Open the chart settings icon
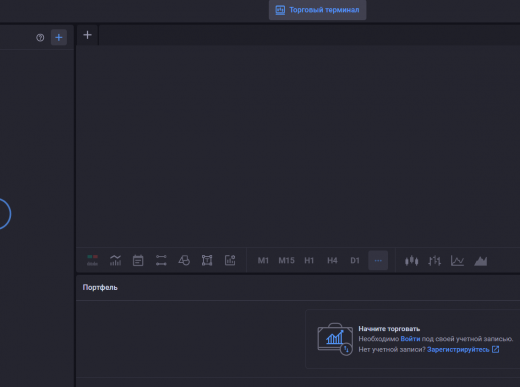This screenshot has width=520, height=387. (x=230, y=260)
